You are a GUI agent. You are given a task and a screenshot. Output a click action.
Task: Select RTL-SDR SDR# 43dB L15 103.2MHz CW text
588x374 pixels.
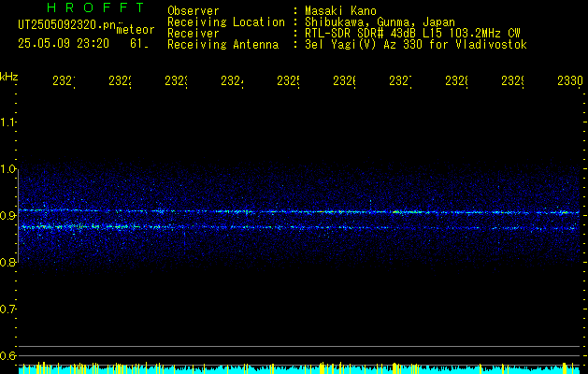[412, 34]
